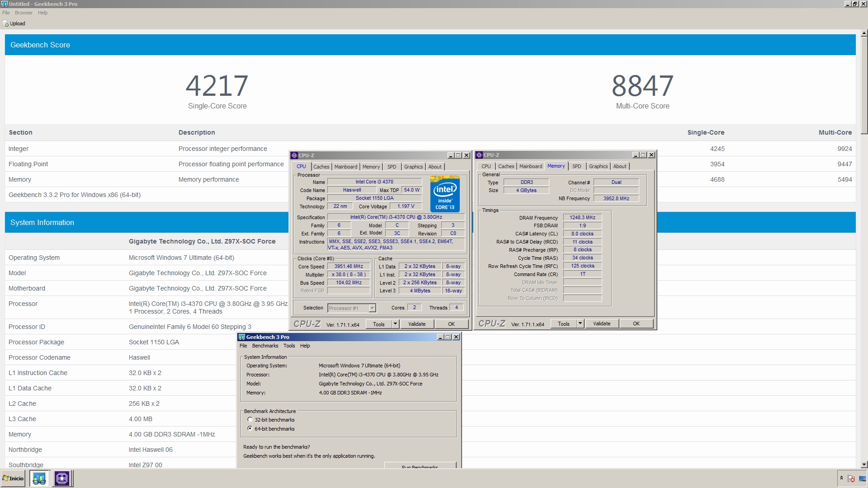Screen dimensions: 868x488
Task: Maximize the Geekbench 3 Pro dialog
Action: tap(448, 337)
